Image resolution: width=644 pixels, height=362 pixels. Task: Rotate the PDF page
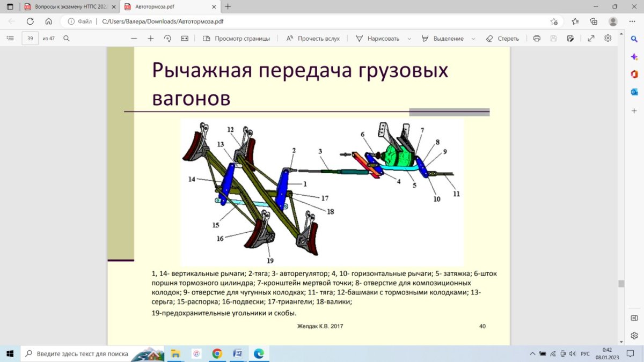(166, 38)
